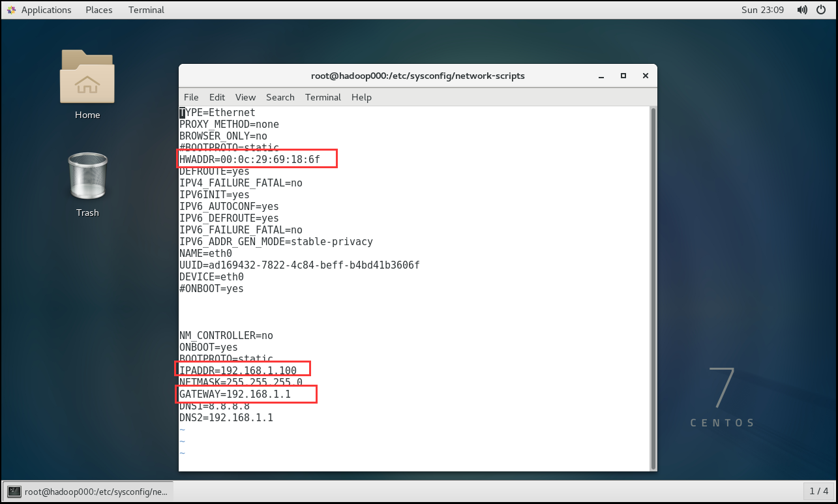Click the IPV6_FAILURE_FATAL=no line

(x=241, y=230)
